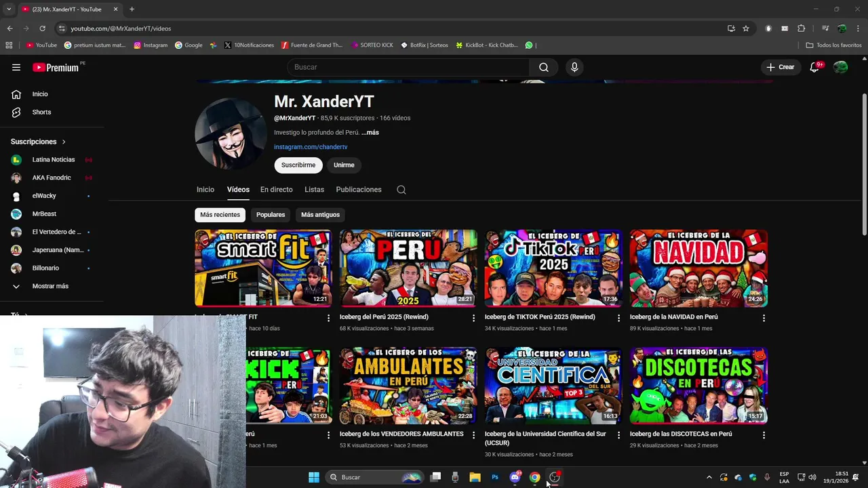Open the notifications bell
Viewport: 868px width, 488px height.
[x=814, y=67]
